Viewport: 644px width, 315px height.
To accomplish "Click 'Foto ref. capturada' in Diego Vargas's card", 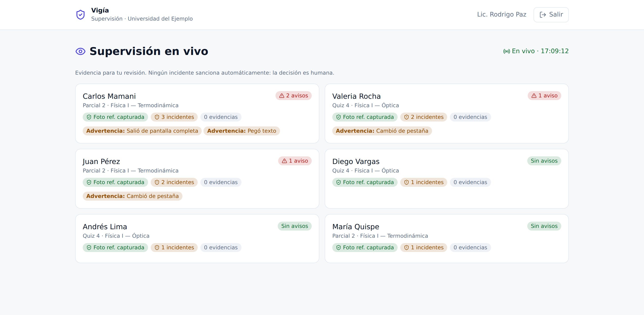I will (x=365, y=182).
